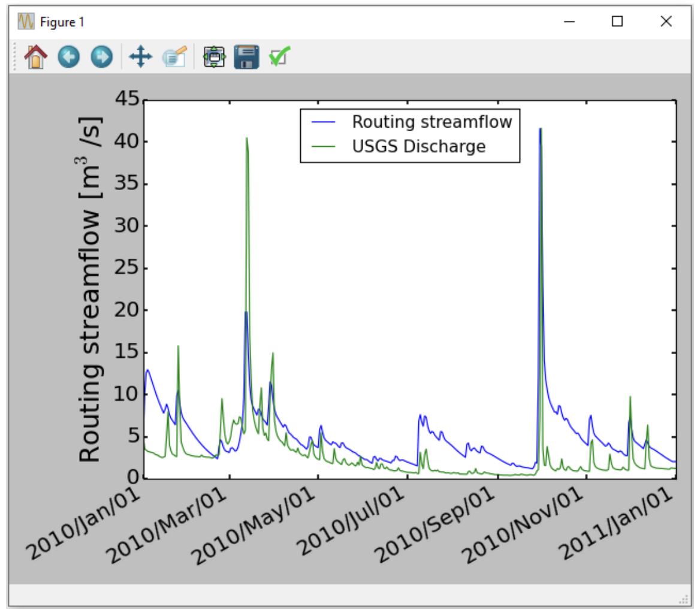This screenshot has height=616, width=700.
Task: Go forward to the next view
Action: tap(102, 57)
